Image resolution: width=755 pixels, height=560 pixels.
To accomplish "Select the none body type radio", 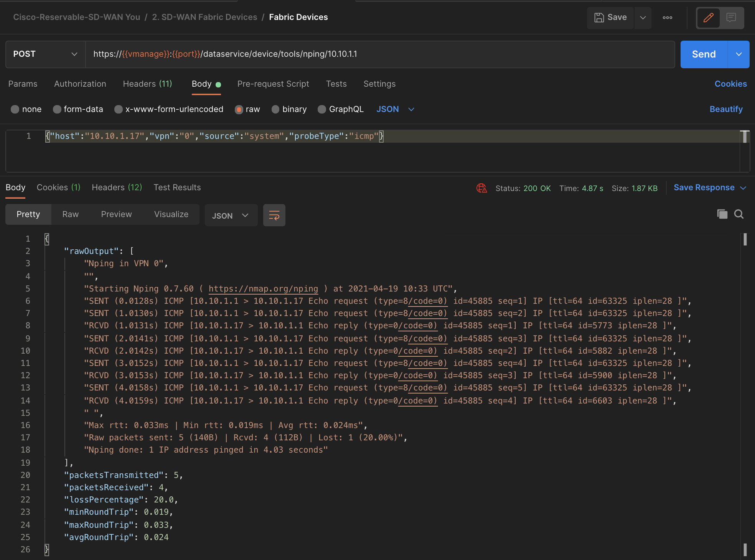I will coord(15,109).
